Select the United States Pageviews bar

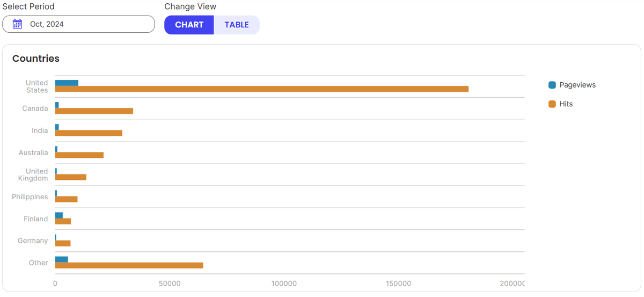[67, 83]
